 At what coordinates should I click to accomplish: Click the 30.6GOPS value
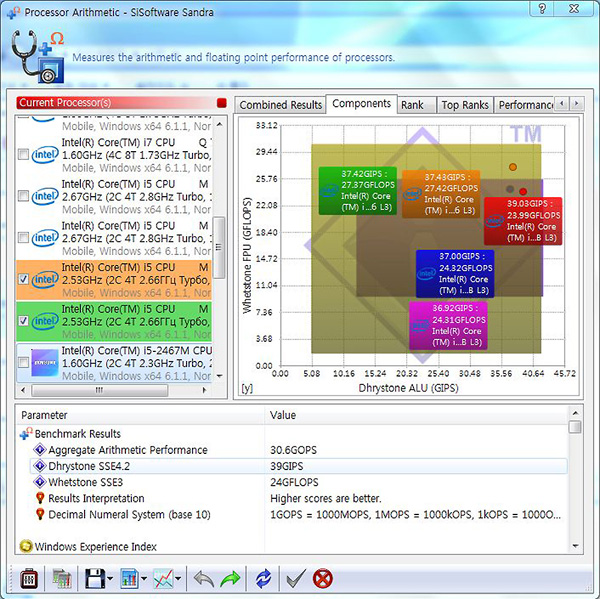[x=293, y=450]
